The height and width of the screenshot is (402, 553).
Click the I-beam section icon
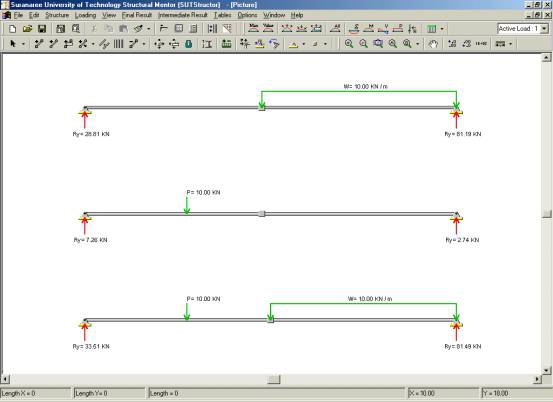(x=207, y=44)
